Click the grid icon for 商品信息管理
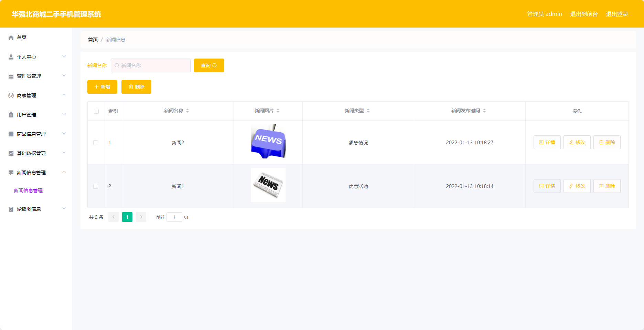Viewport: 644px width, 330px height. coord(11,134)
